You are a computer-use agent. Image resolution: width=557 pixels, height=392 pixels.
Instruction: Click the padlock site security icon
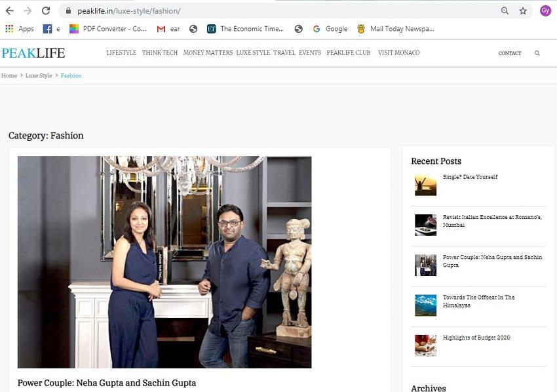69,10
